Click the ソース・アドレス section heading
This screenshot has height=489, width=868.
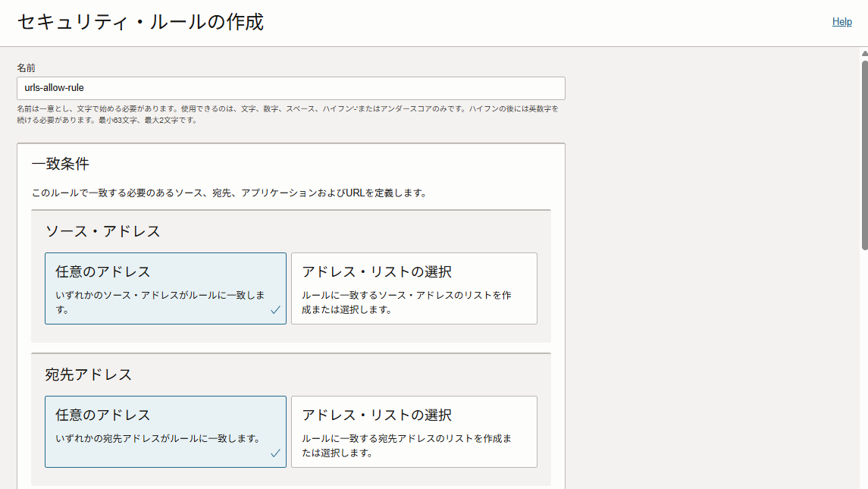pos(103,231)
